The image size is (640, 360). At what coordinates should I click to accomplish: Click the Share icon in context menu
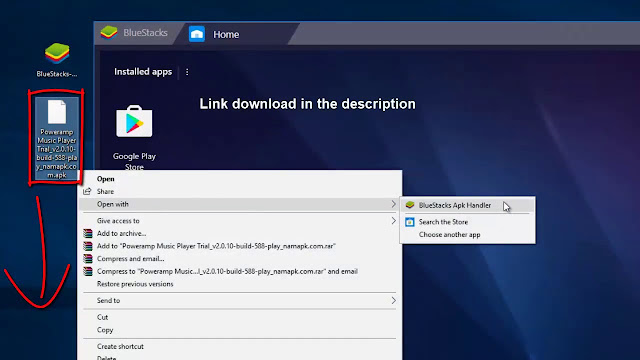[87, 191]
